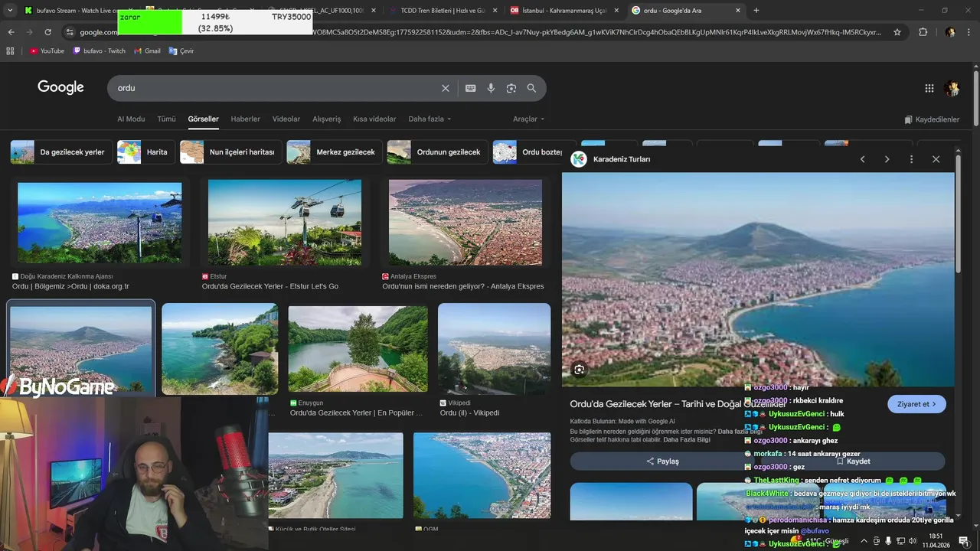
Task: Select the Harita suggestion chip
Action: click(145, 152)
